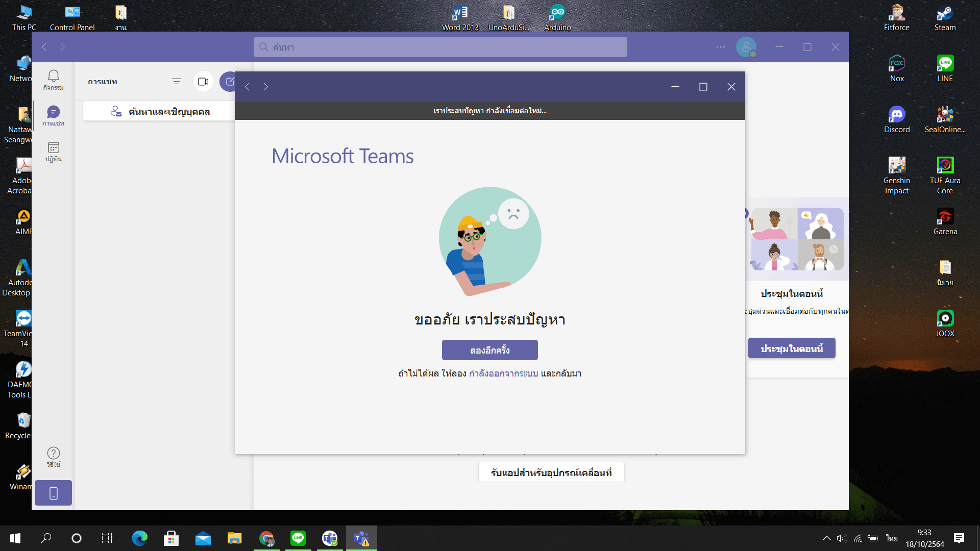
Task: Click the ประชุมในตอนนี้ meet now button
Action: [791, 348]
